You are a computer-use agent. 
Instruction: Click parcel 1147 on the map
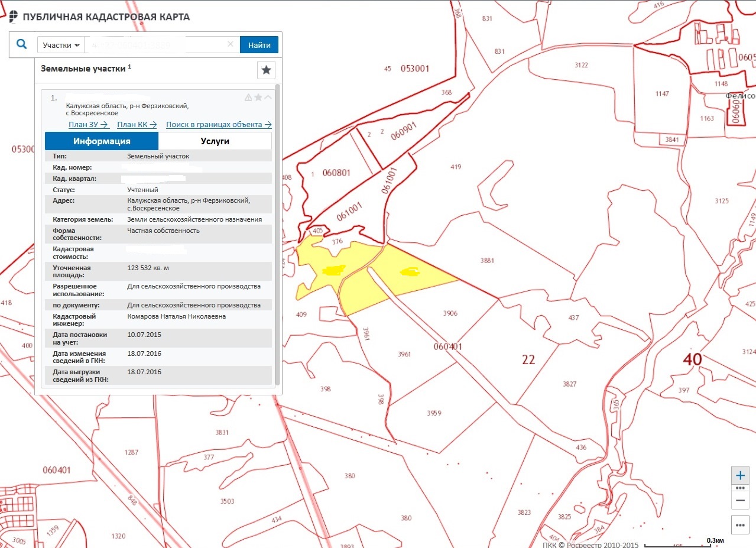tap(662, 94)
